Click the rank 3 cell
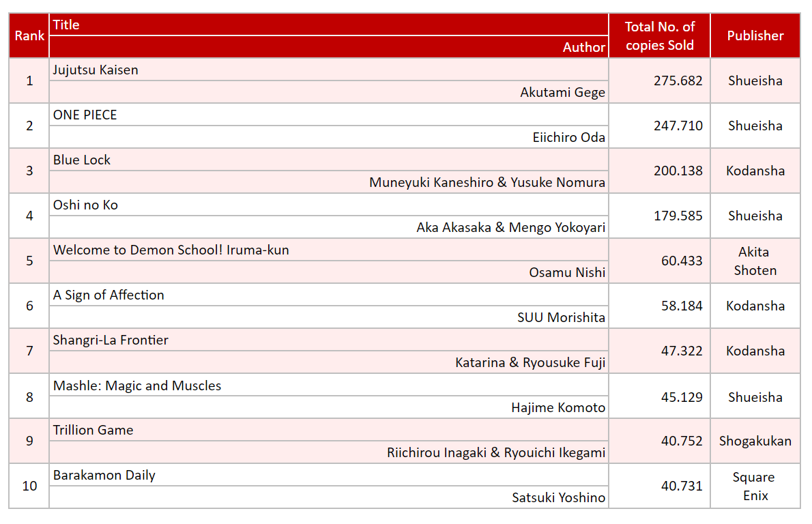Viewport: 812px width, 524px height. [x=29, y=171]
